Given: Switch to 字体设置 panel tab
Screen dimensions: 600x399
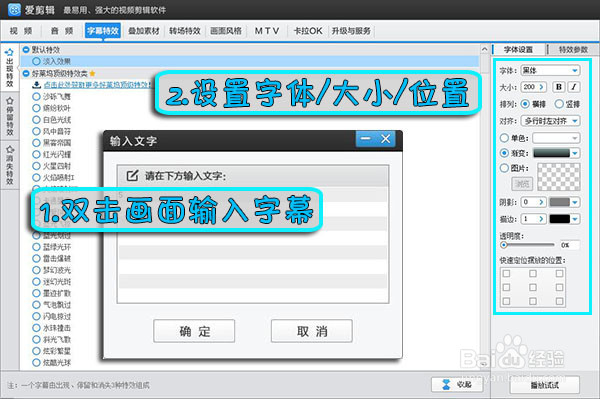Looking at the screenshot, I should (518, 50).
